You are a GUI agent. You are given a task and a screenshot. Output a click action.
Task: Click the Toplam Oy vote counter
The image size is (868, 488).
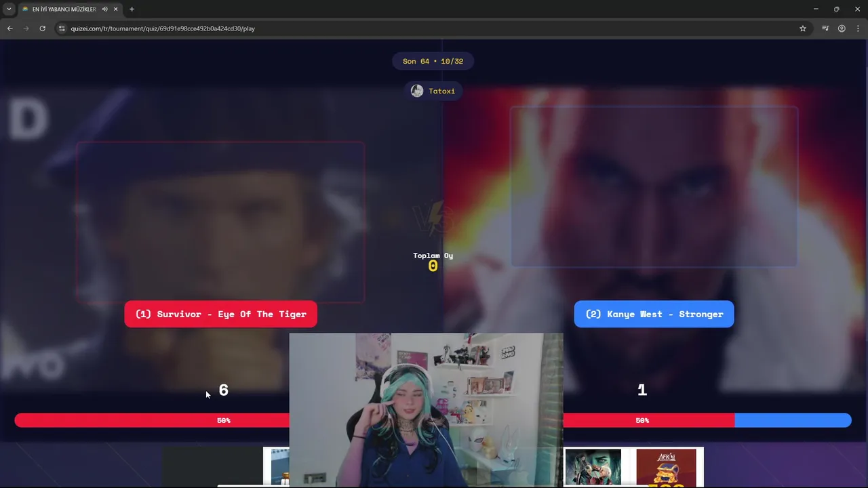tap(433, 262)
